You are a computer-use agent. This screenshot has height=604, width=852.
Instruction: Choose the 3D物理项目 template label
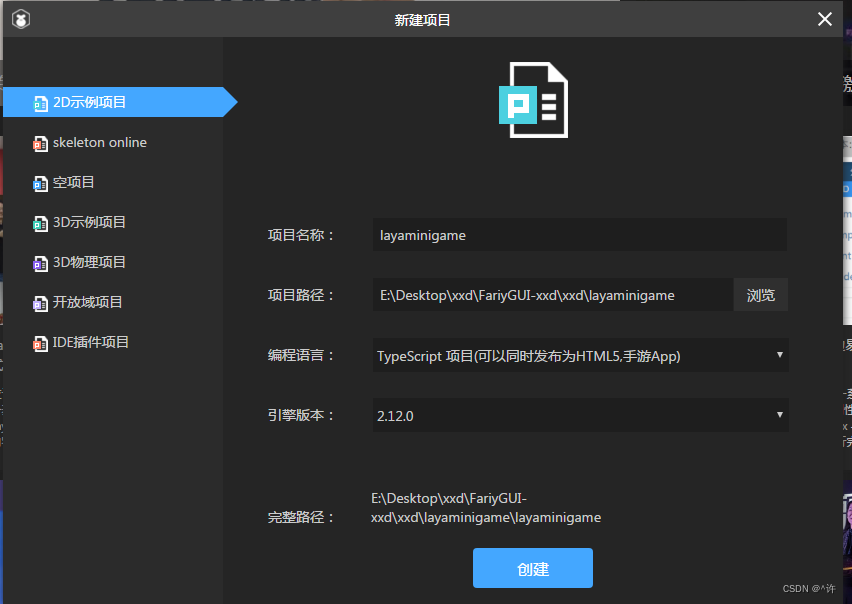click(x=89, y=262)
